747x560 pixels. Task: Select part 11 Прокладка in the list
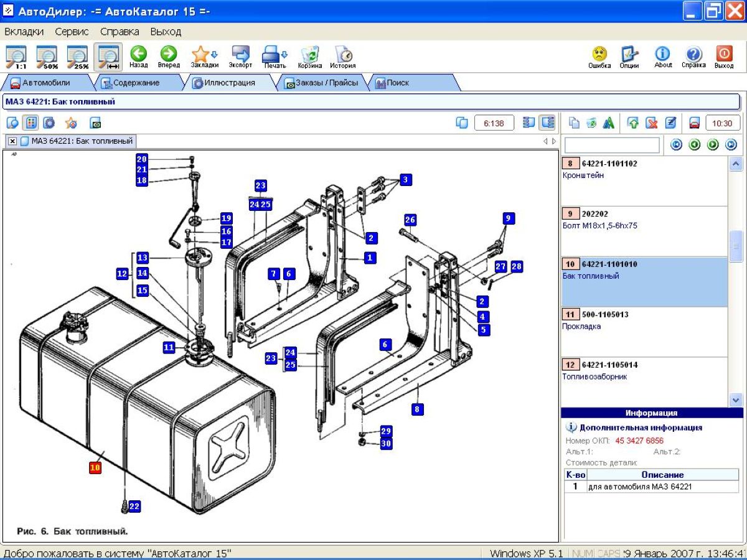(644, 332)
